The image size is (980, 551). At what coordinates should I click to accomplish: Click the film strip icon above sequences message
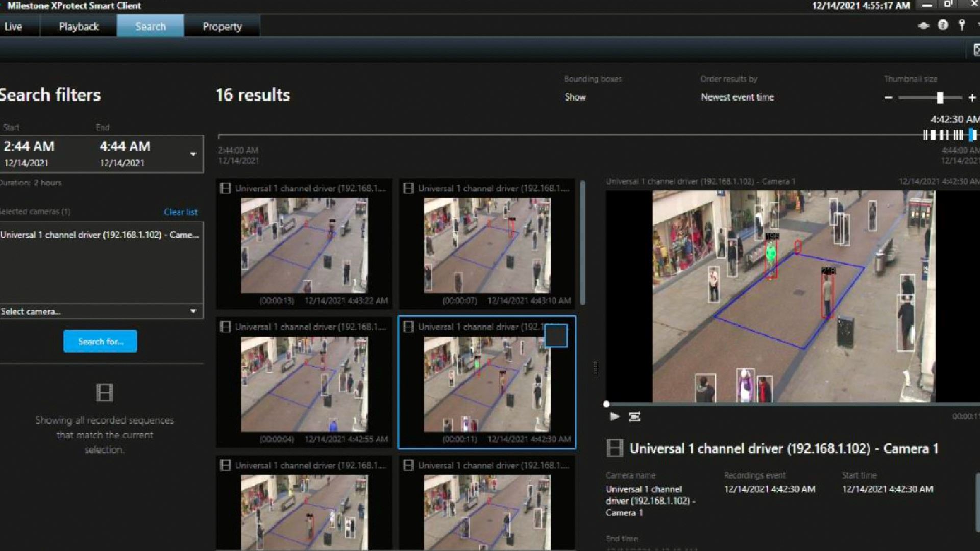click(x=104, y=392)
